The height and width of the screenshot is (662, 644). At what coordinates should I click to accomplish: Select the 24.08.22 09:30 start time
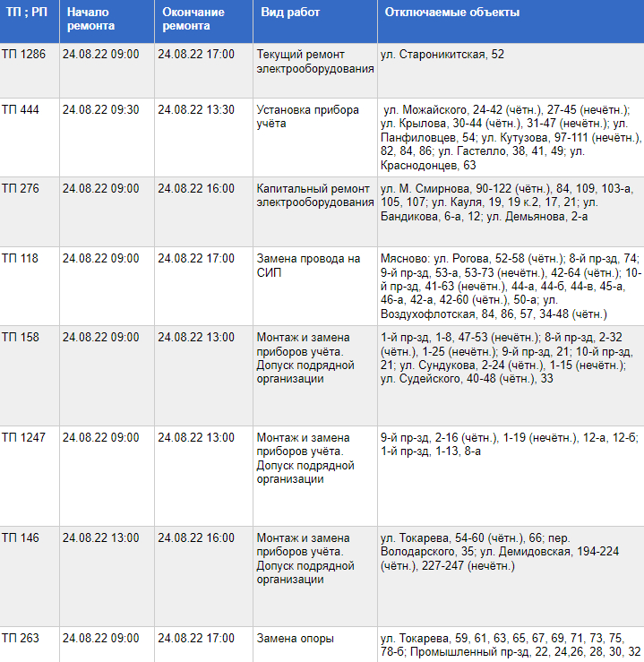[x=101, y=110]
